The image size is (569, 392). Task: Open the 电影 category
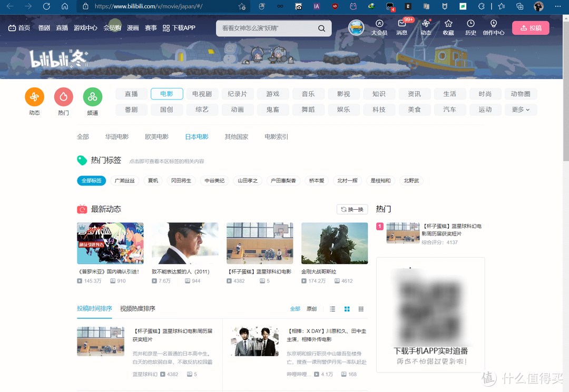pyautogui.click(x=166, y=94)
